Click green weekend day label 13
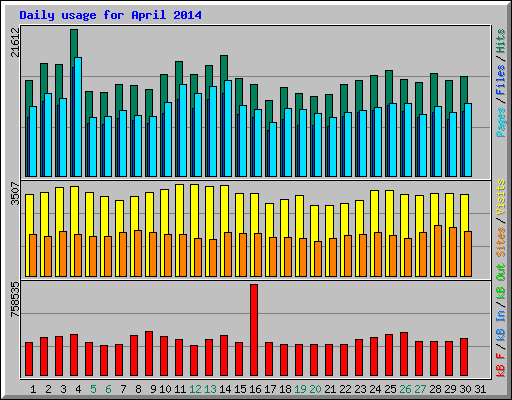The image size is (512, 400). tap(210, 389)
